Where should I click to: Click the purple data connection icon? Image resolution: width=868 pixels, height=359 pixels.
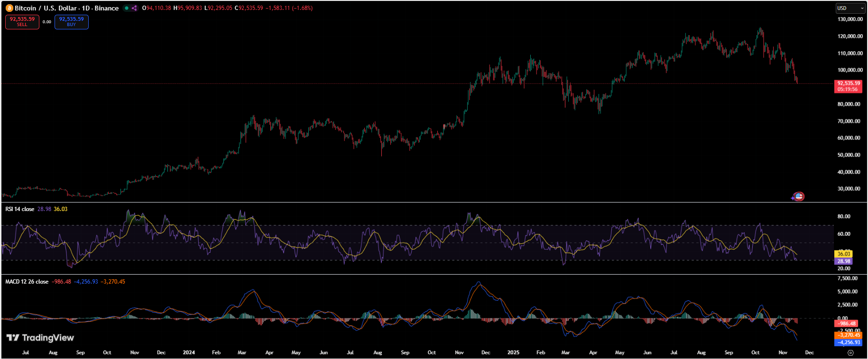point(134,8)
